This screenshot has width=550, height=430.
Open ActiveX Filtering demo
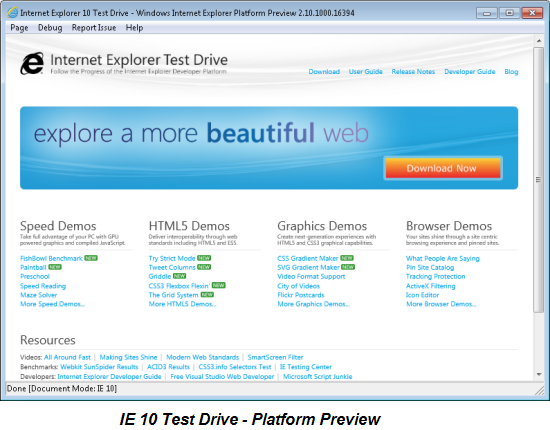[x=431, y=286]
